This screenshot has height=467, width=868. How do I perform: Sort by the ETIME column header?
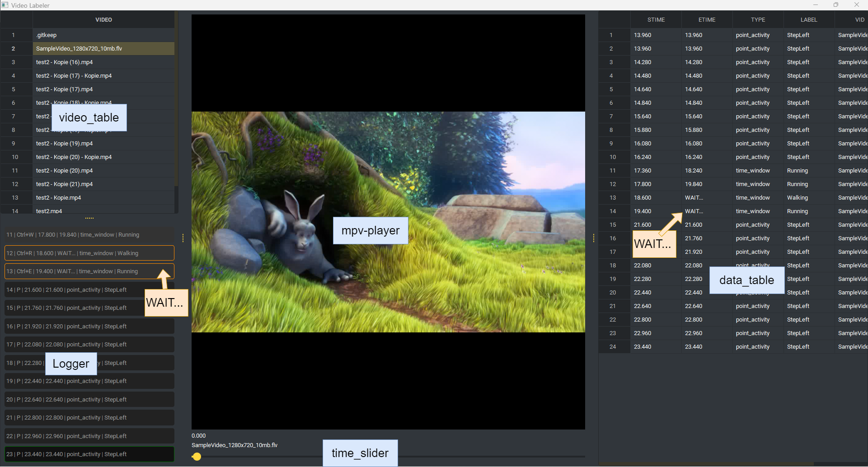[x=707, y=20]
